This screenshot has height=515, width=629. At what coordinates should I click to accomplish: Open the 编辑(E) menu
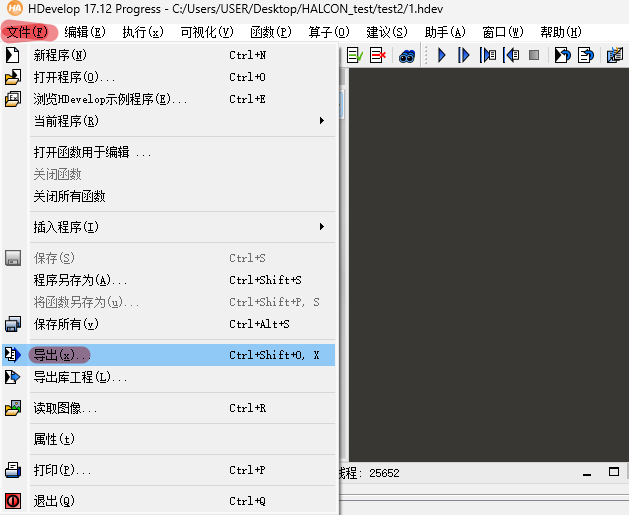[85, 32]
